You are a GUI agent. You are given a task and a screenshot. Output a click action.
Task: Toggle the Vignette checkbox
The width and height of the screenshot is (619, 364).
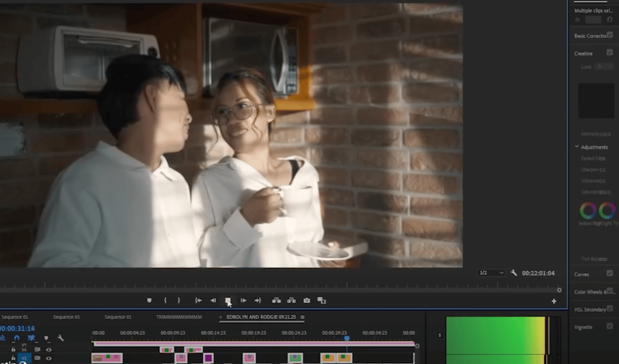(x=609, y=326)
